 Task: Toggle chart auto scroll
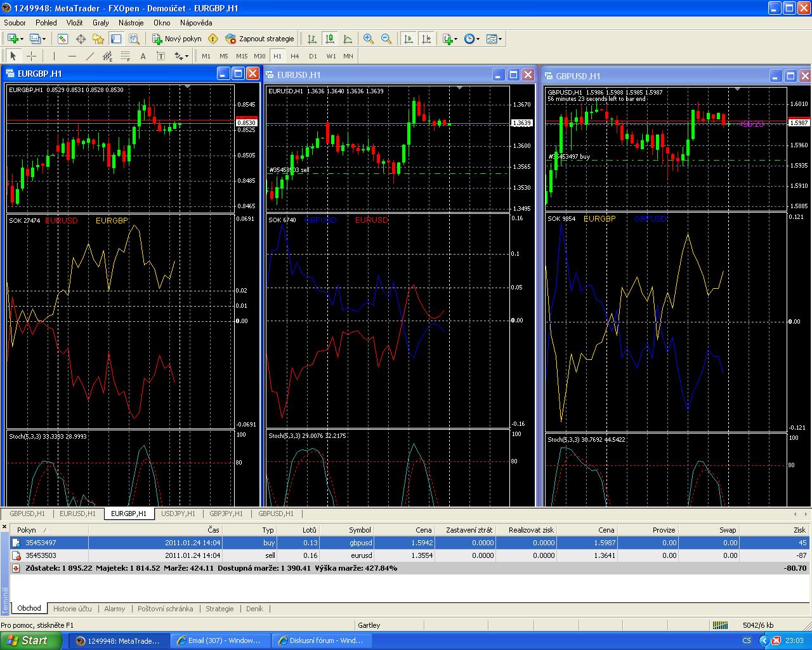tap(408, 39)
